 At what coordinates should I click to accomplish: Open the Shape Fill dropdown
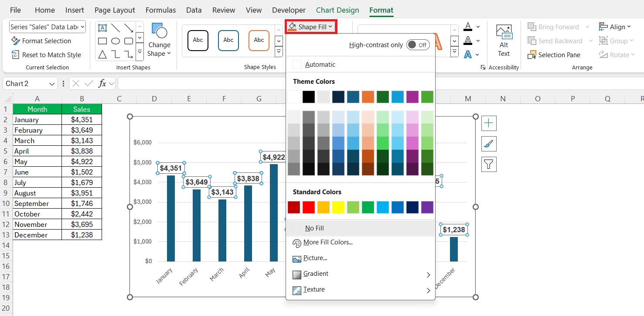click(310, 27)
